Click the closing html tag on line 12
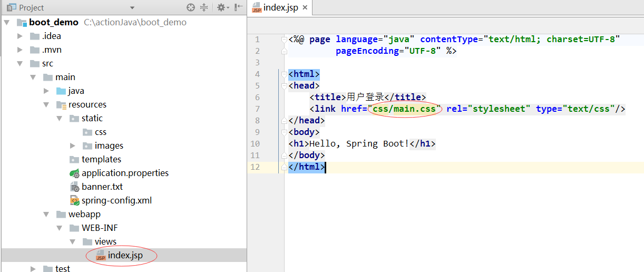 click(x=307, y=167)
